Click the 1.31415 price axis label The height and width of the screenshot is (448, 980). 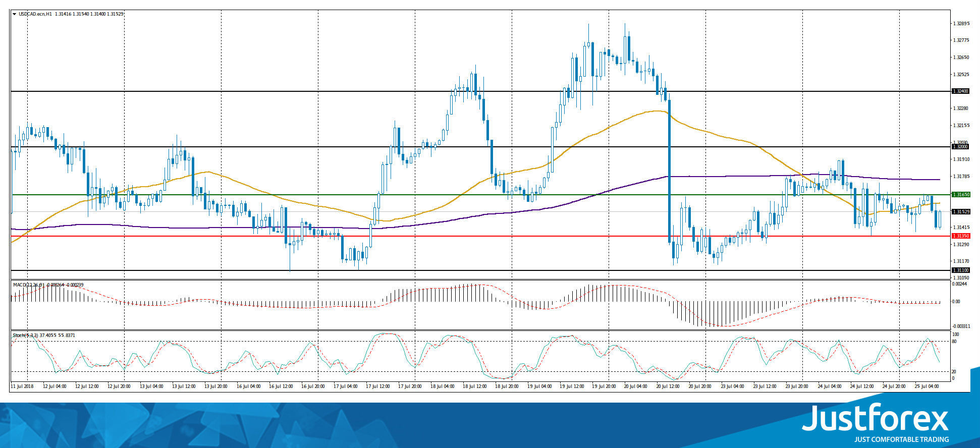961,228
